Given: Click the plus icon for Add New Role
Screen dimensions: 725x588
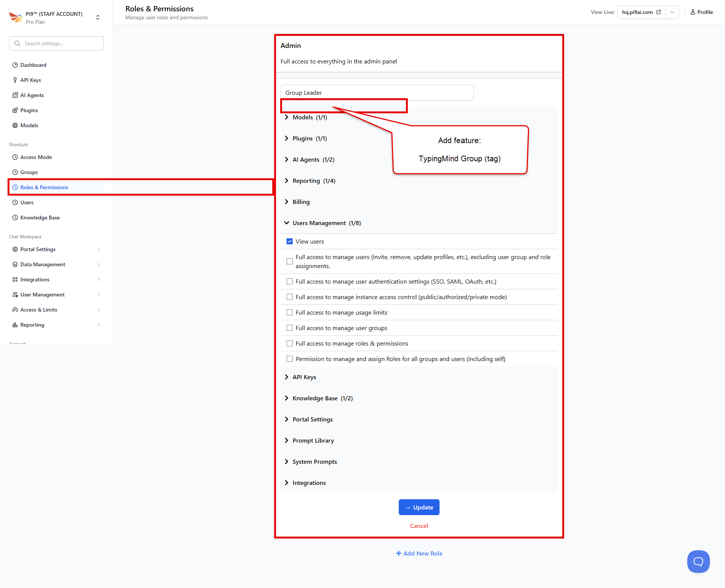Looking at the screenshot, I should pyautogui.click(x=398, y=553).
